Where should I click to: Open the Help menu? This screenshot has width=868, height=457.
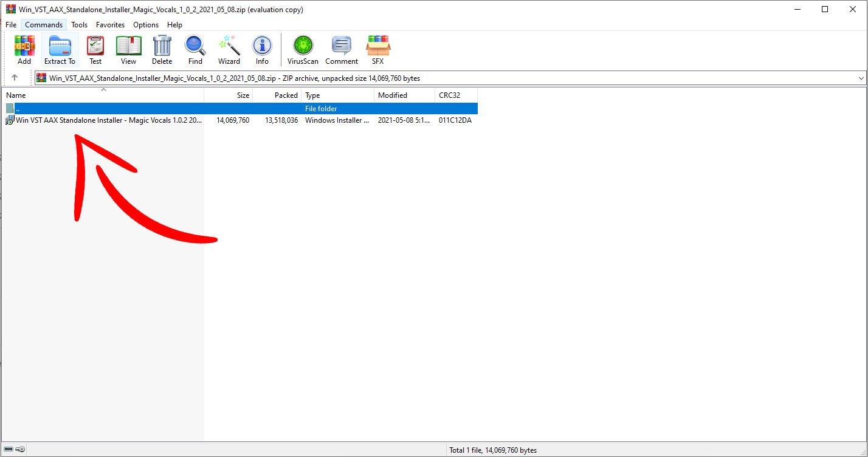click(175, 25)
